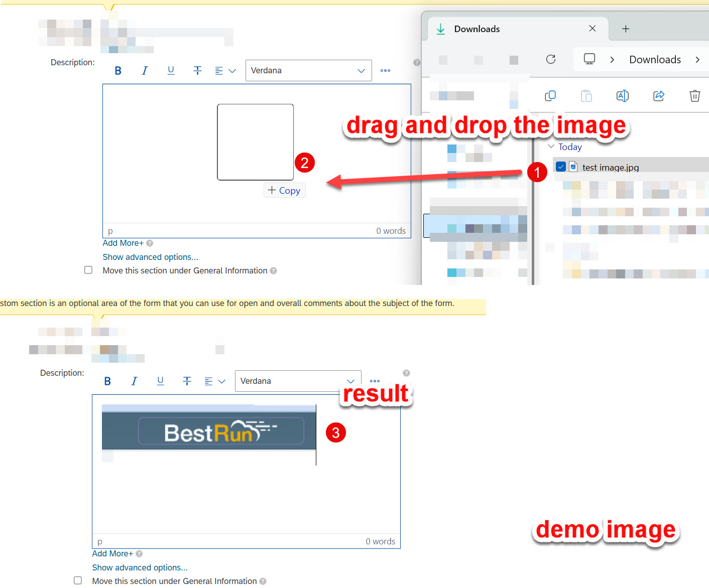Open lower Show advanced options link

[x=140, y=567]
